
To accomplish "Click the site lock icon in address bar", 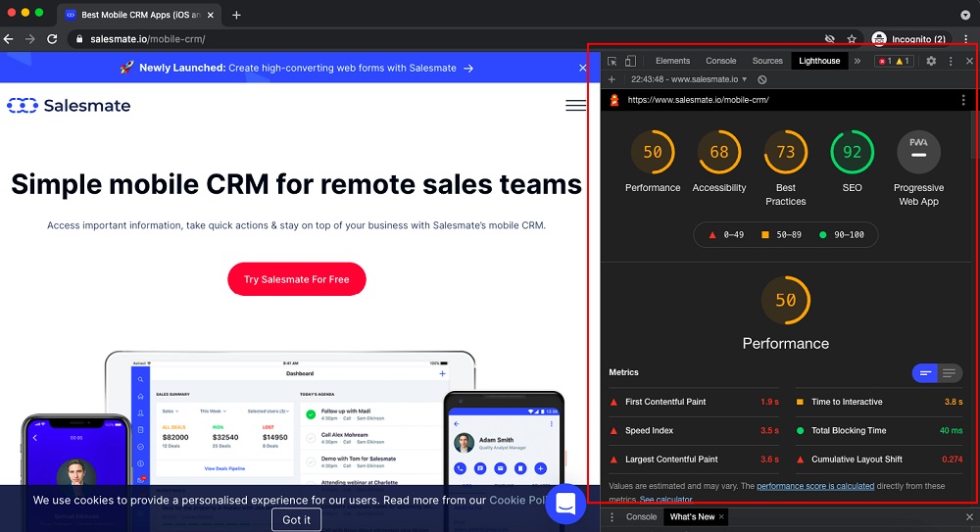I will click(79, 39).
